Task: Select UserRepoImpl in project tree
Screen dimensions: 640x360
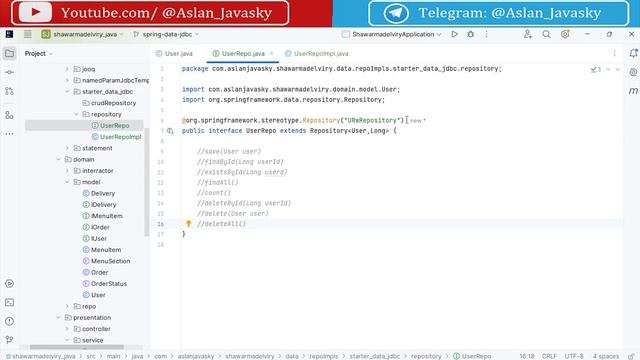Action: tap(116, 137)
